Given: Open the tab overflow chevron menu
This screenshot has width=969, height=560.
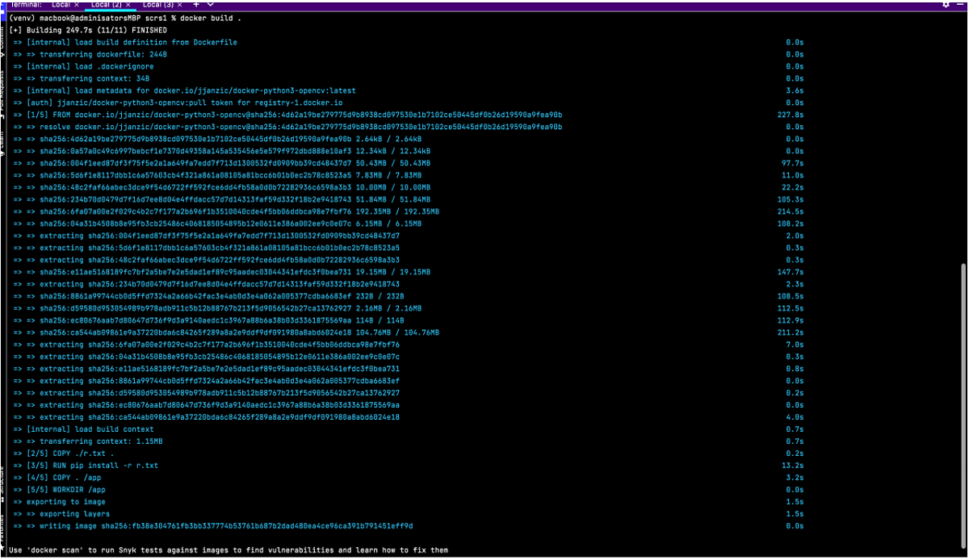Looking at the screenshot, I should 210,4.
